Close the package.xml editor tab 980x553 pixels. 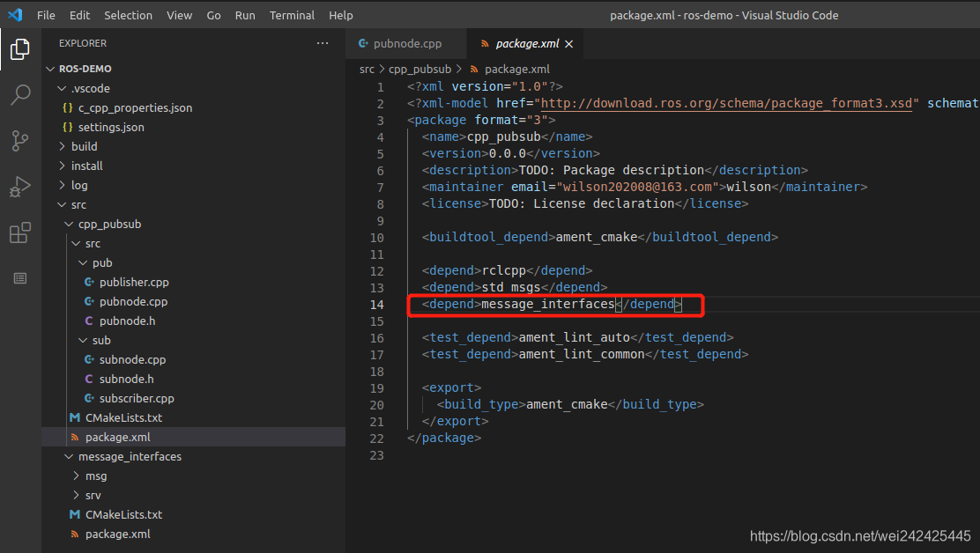point(568,44)
